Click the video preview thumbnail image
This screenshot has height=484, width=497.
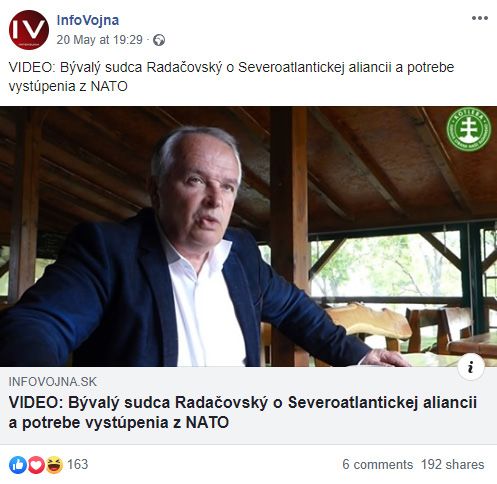tap(248, 236)
